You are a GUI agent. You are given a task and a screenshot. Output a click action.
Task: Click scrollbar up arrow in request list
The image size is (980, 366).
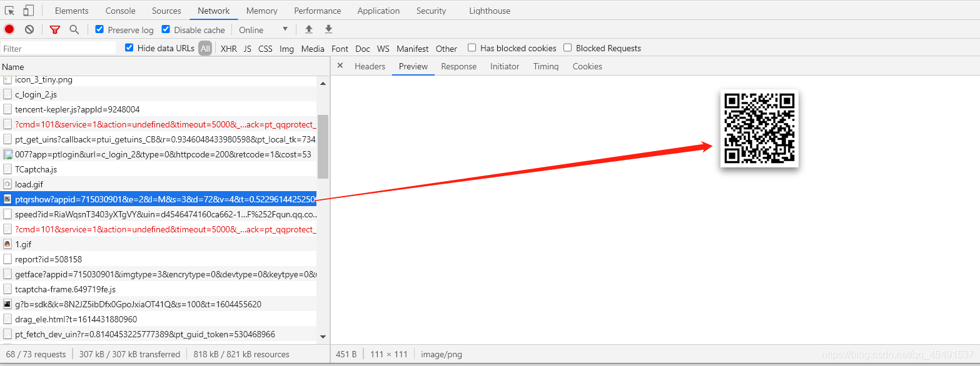click(323, 83)
